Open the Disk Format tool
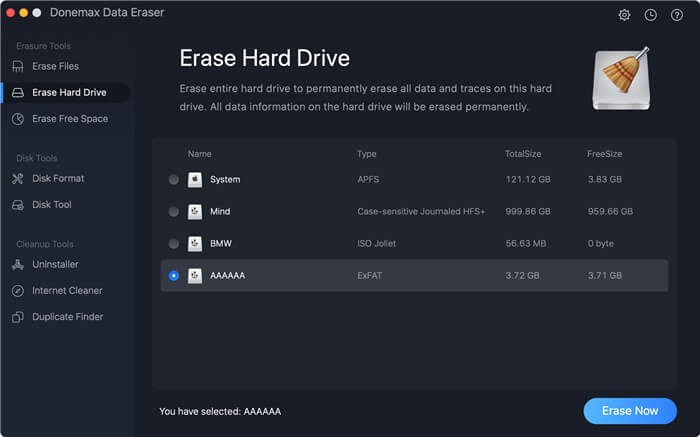The height and width of the screenshot is (437, 700). (58, 179)
